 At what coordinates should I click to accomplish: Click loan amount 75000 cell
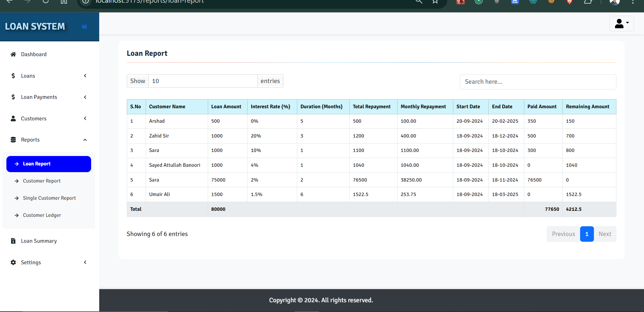228,180
